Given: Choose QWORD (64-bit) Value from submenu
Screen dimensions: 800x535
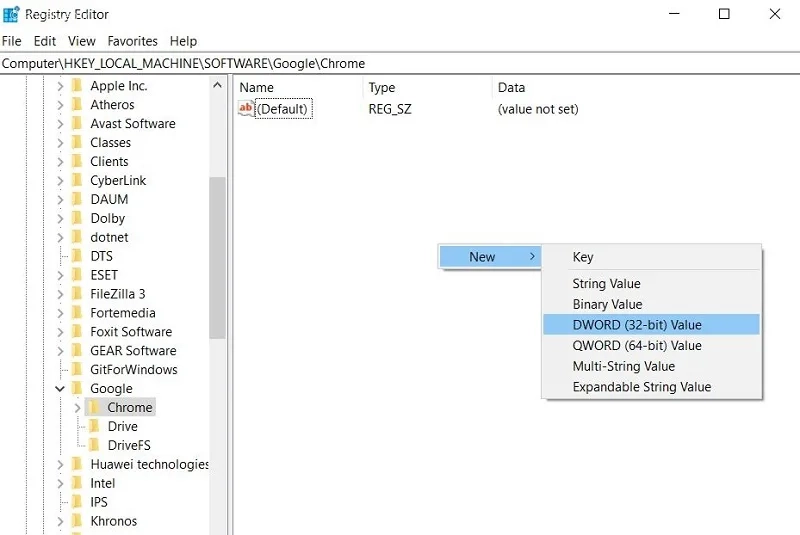Looking at the screenshot, I should coord(652,345).
